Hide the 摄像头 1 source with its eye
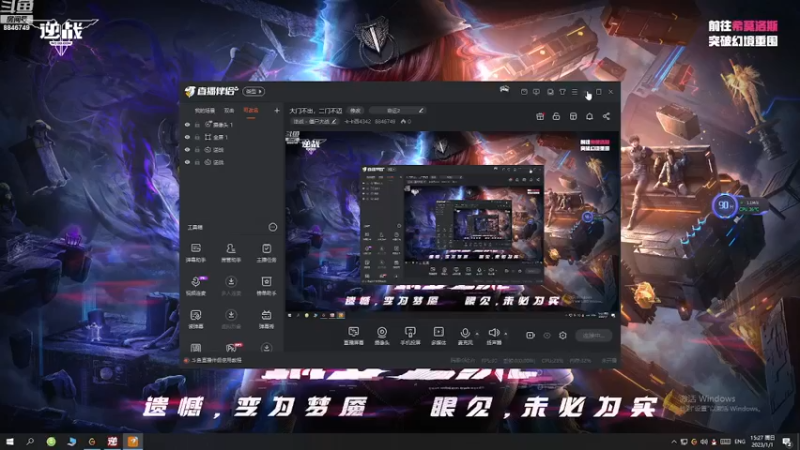800x450 pixels. coord(187,124)
